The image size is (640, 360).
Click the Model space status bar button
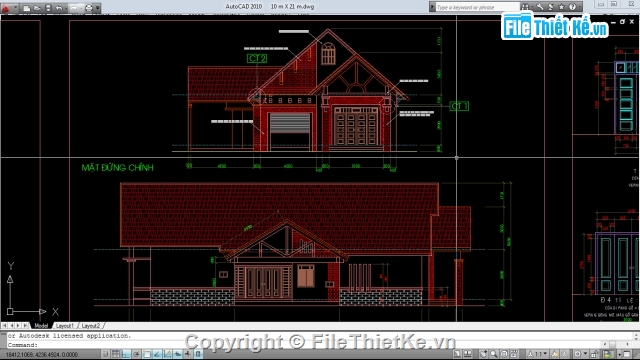(x=457, y=354)
